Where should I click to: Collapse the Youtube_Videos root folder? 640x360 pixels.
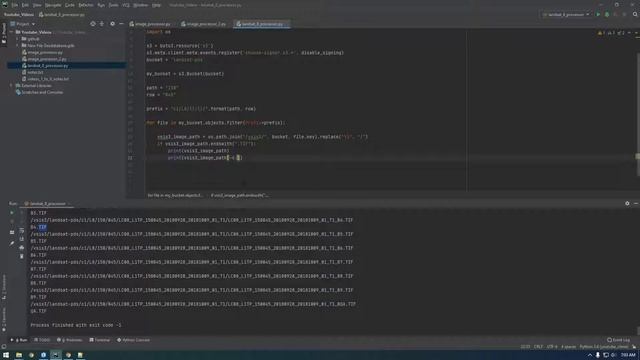pyautogui.click(x=11, y=32)
